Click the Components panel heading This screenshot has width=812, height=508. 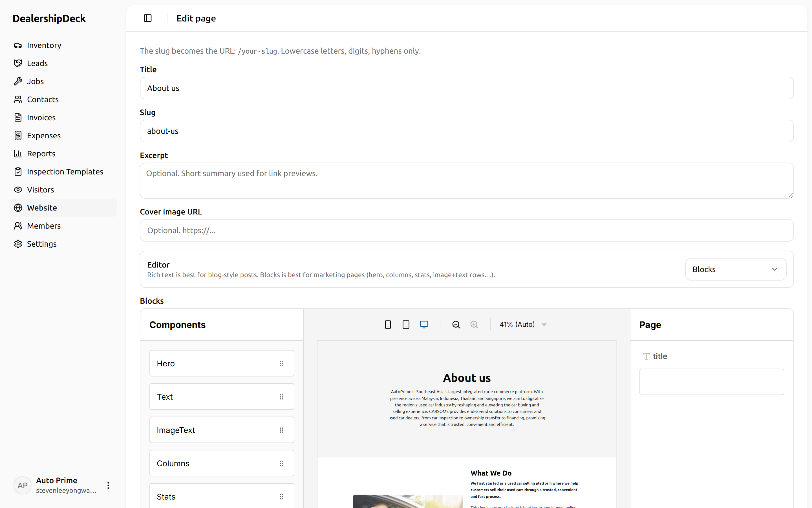[178, 325]
